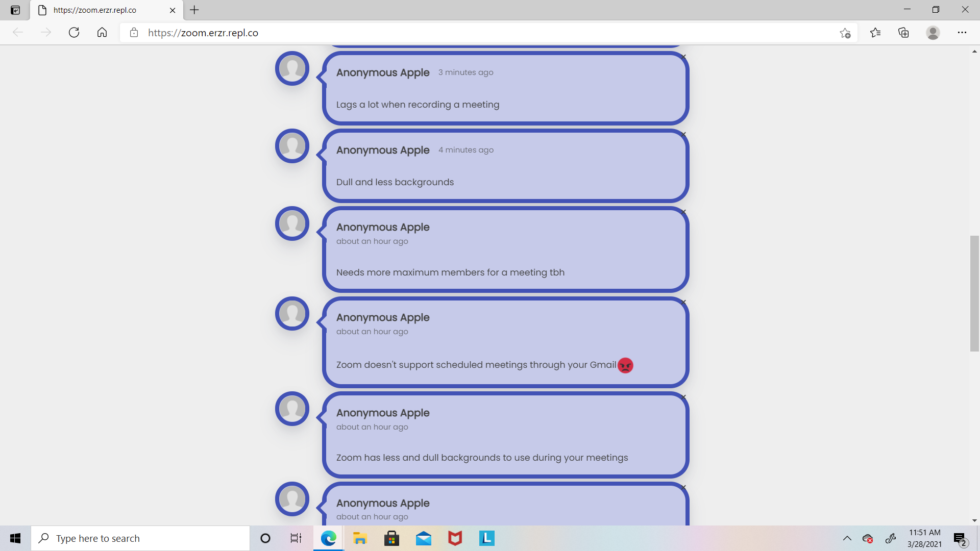Open the browser profile avatar
Viewport: 980px width, 551px height.
click(933, 33)
